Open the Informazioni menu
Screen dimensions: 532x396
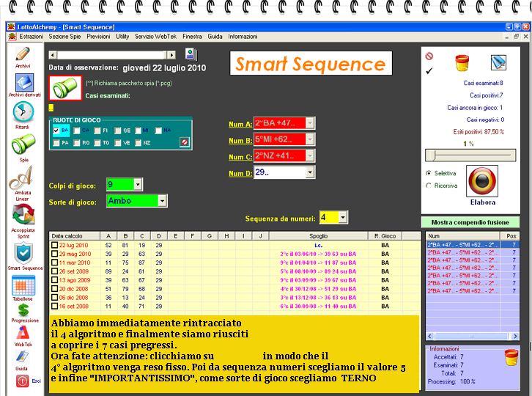tap(243, 37)
